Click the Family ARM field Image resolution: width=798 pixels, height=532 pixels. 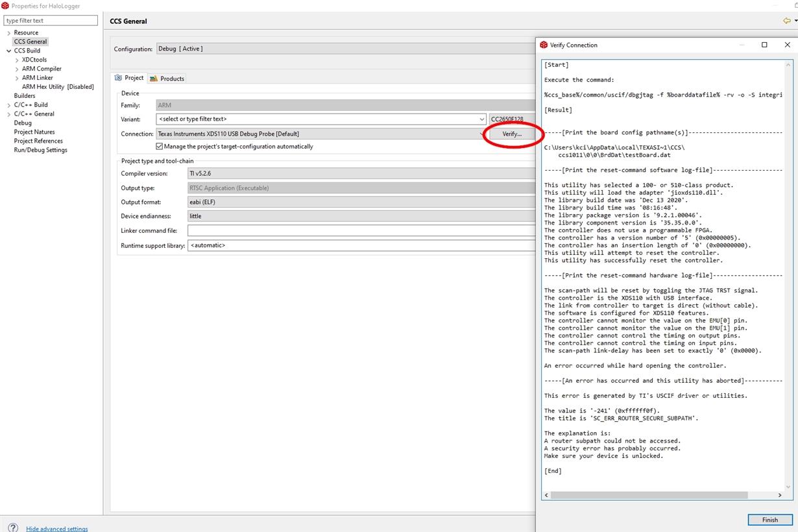346,105
